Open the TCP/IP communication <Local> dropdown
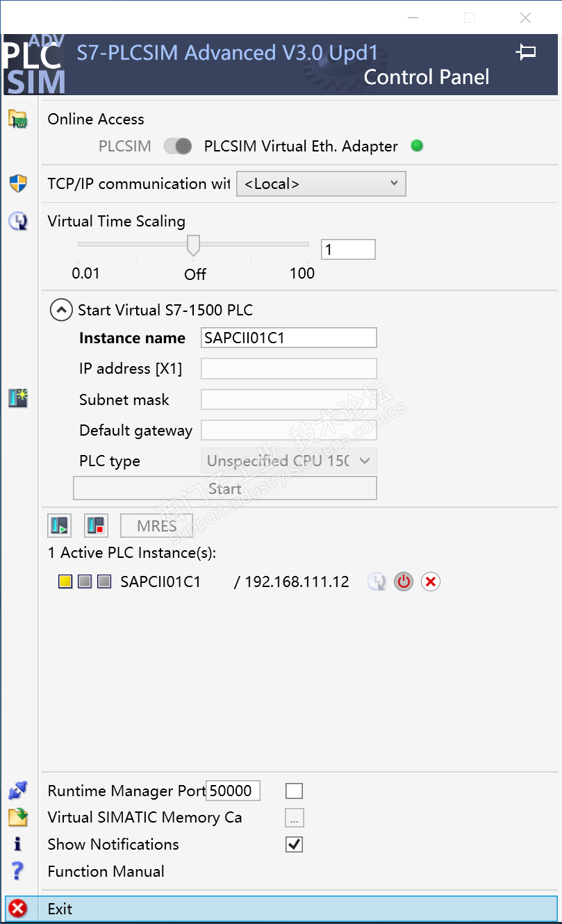Screen dimensions: 562x924 pos(321,184)
